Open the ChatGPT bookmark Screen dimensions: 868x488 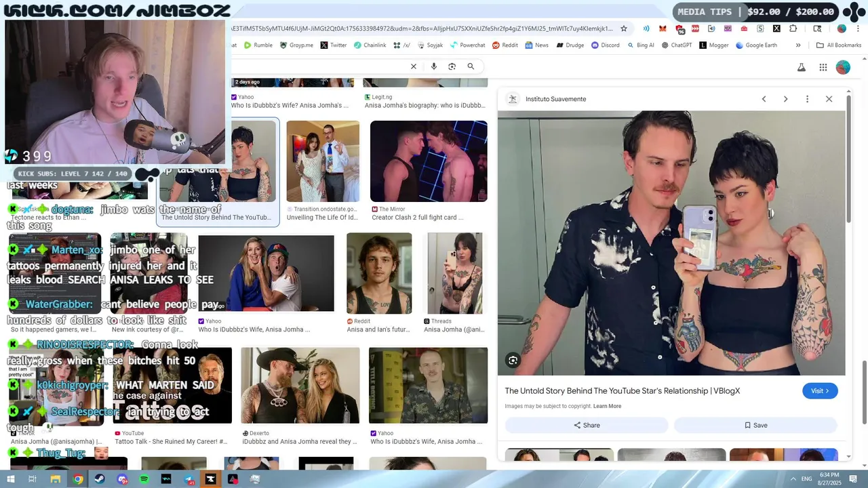677,45
